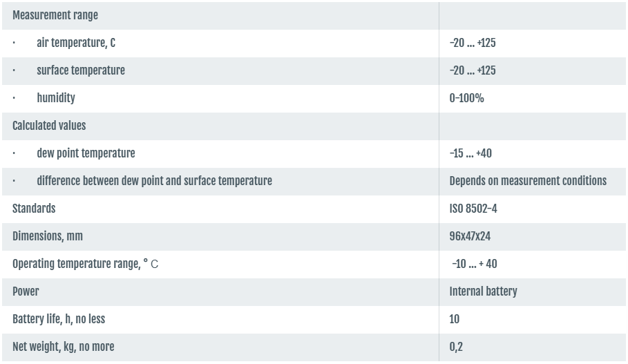This screenshot has height=364, width=628.
Task: Click the "Measurement range" header row label
Action: [55, 15]
